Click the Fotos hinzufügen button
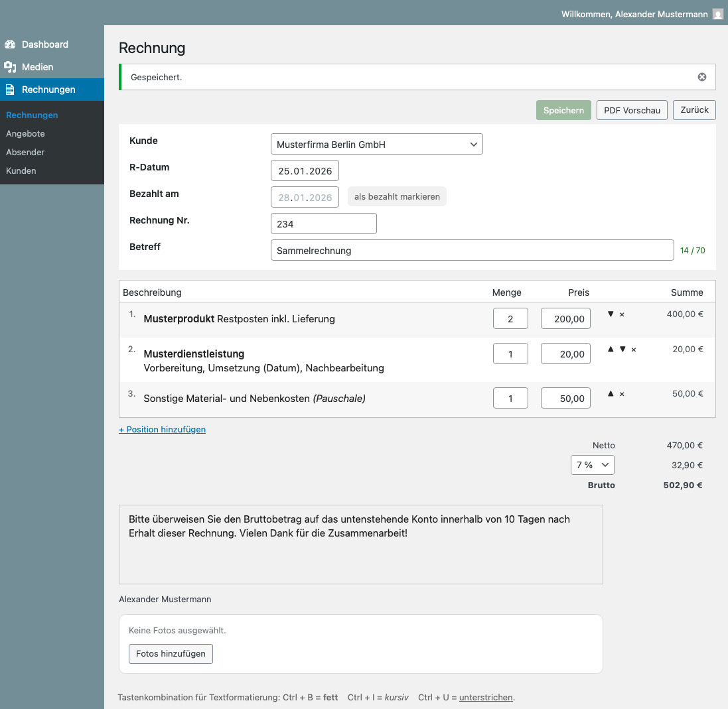Viewport: 728px width, 709px height. pyautogui.click(x=171, y=653)
